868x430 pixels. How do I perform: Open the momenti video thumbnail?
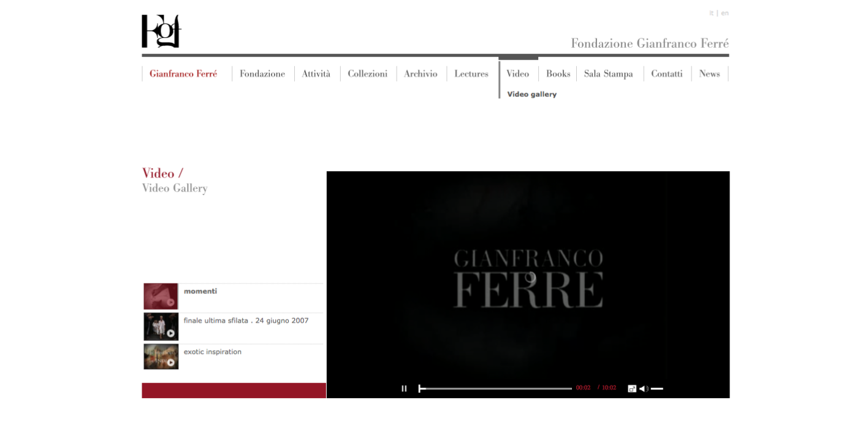point(161,296)
